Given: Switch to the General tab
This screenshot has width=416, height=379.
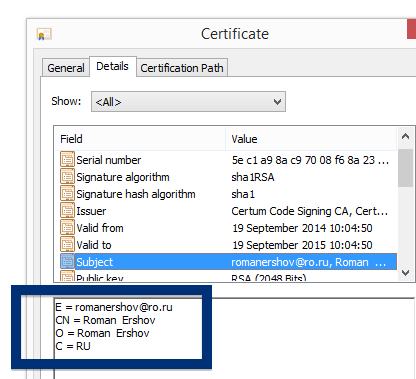Looking at the screenshot, I should [66, 68].
